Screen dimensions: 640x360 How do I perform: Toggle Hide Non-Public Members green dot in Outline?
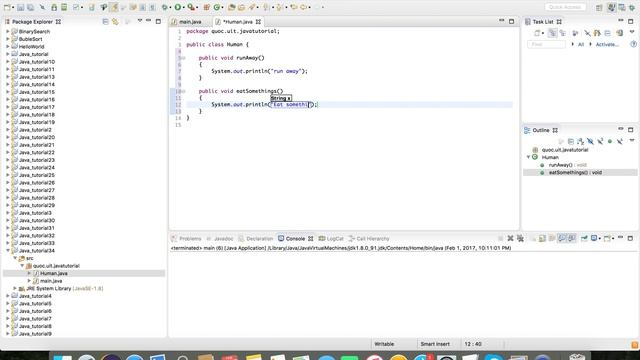(x=610, y=141)
